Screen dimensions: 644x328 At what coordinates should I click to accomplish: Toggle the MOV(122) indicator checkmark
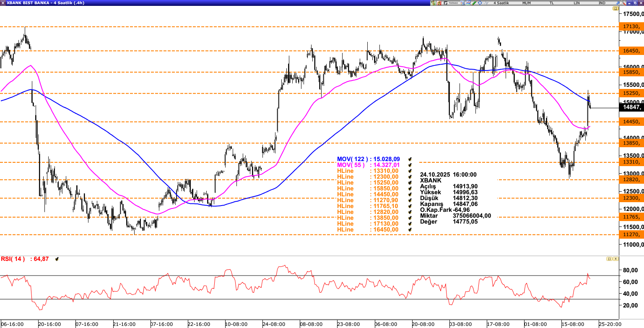(x=410, y=159)
